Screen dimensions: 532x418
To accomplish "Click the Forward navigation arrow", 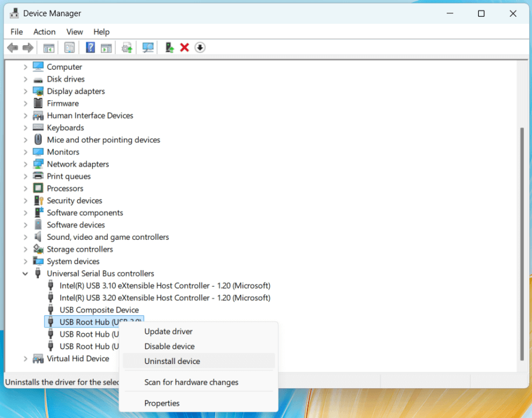I will (27, 47).
